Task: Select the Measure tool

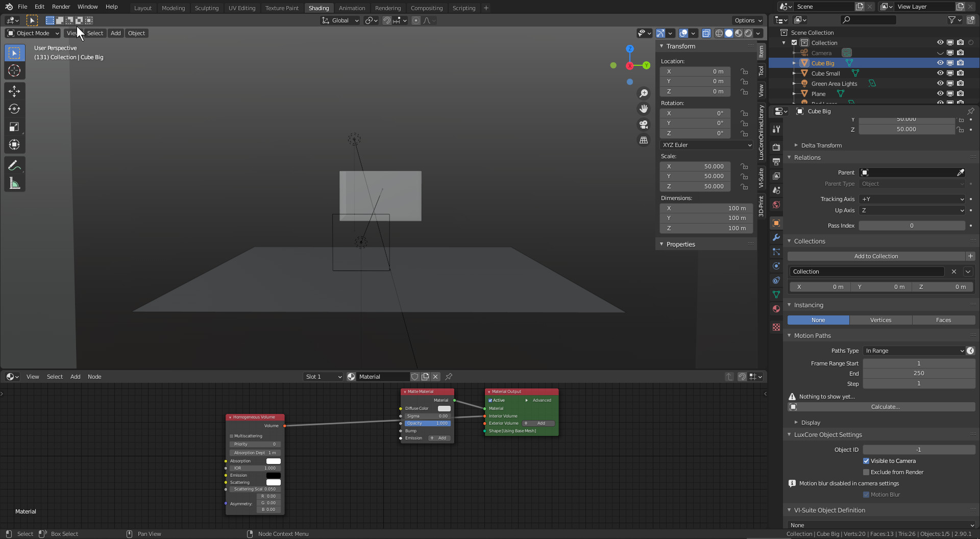Action: coord(14,183)
